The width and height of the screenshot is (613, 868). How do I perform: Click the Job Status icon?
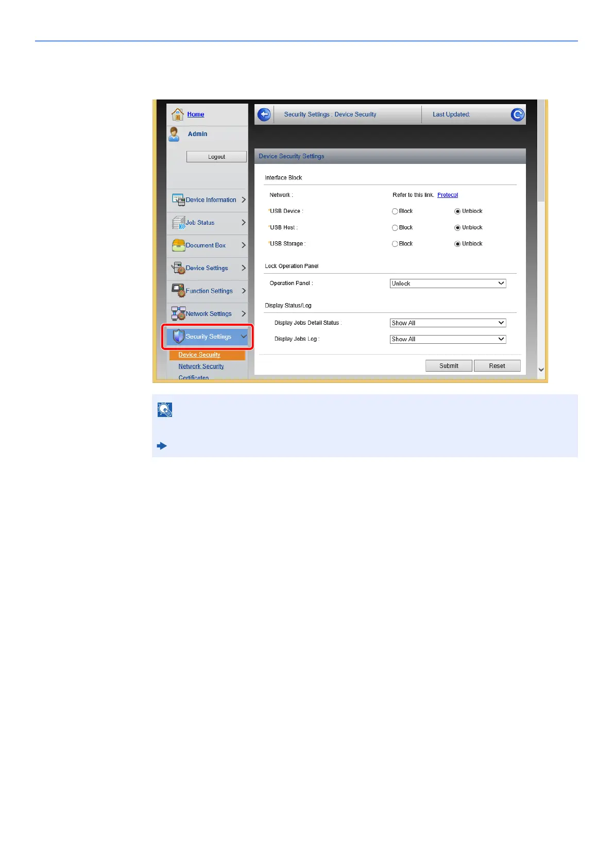coord(178,223)
